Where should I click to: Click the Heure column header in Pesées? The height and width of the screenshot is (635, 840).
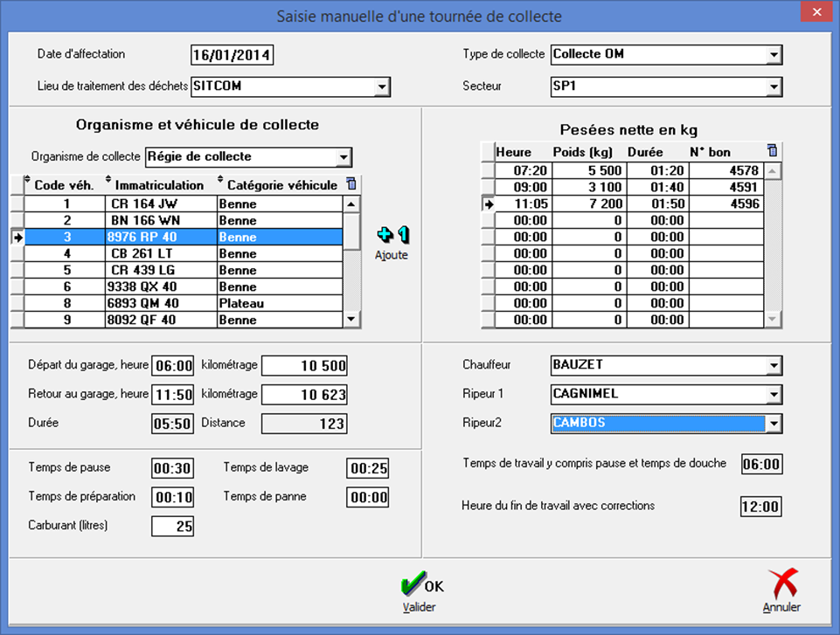(524, 152)
